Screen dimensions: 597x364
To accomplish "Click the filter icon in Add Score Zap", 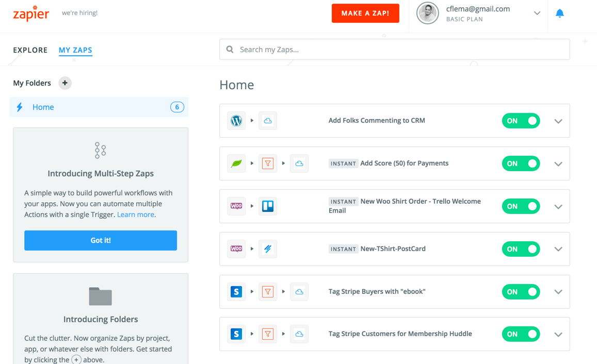I will (268, 163).
